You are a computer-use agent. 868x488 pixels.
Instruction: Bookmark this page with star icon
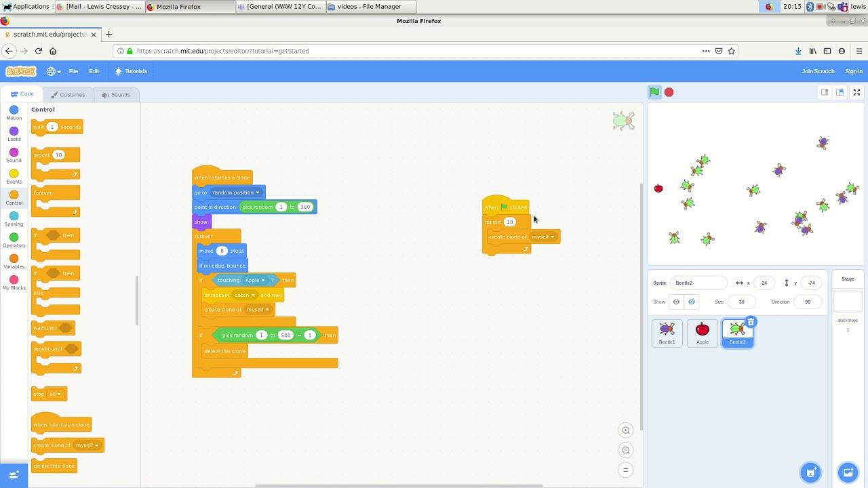(x=731, y=51)
